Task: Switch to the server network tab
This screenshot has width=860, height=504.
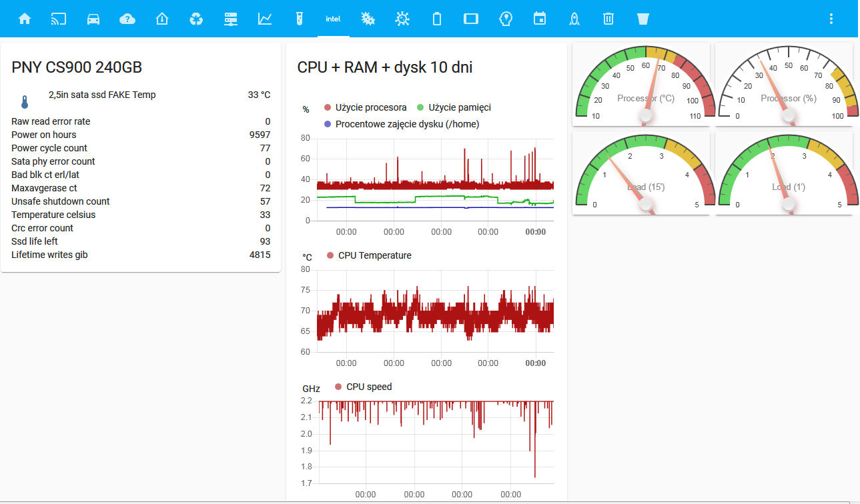Action: [231, 19]
